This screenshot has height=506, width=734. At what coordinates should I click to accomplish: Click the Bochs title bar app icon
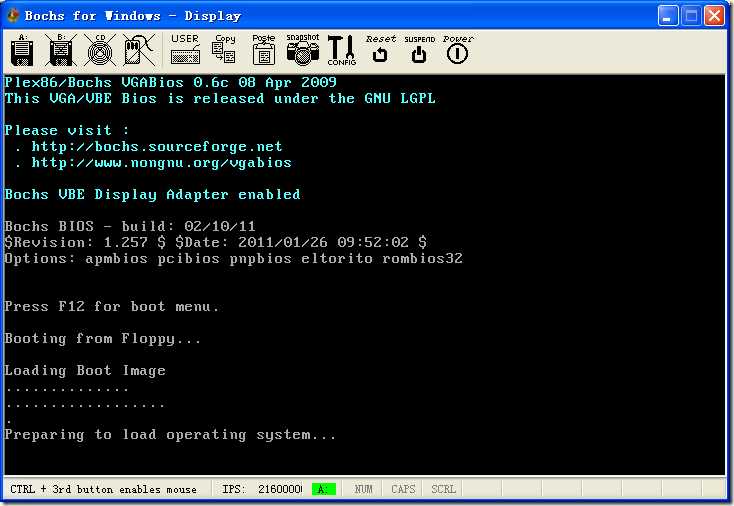click(13, 15)
